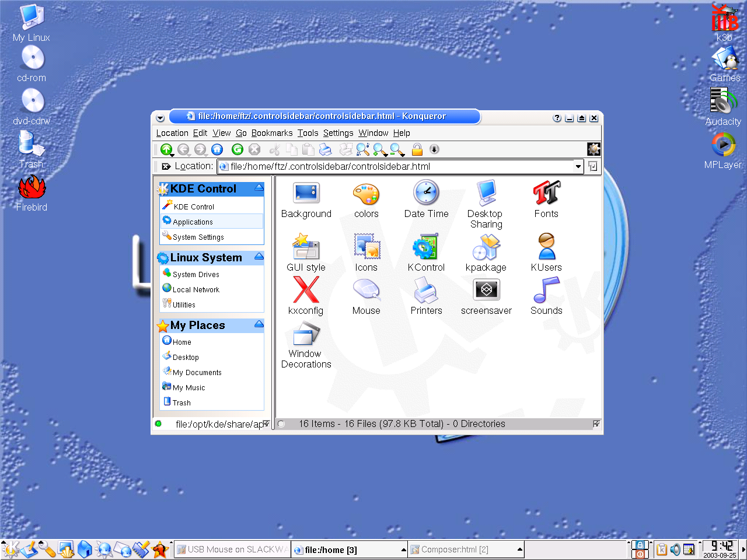The image size is (747, 560).
Task: Click the Stop loading toolbar icon
Action: click(x=254, y=149)
